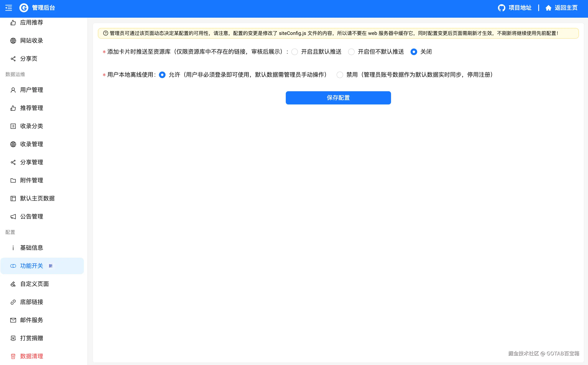
Task: Open the 功能开关 sidebar entry
Action: 31,266
